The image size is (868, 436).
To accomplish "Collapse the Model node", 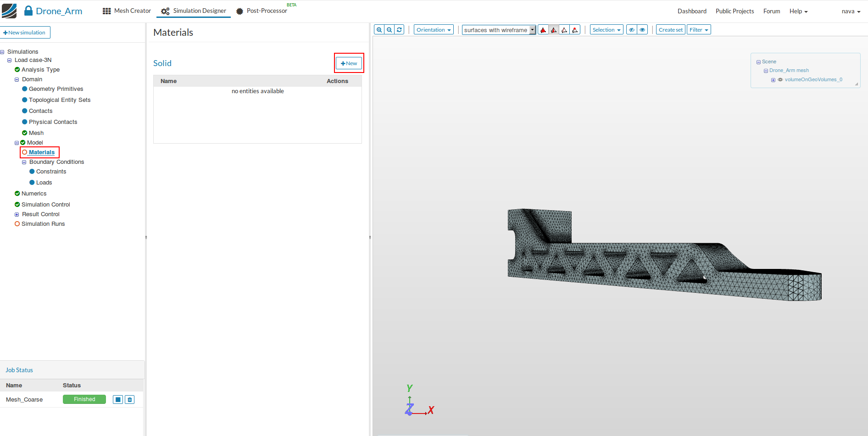I will pos(17,143).
